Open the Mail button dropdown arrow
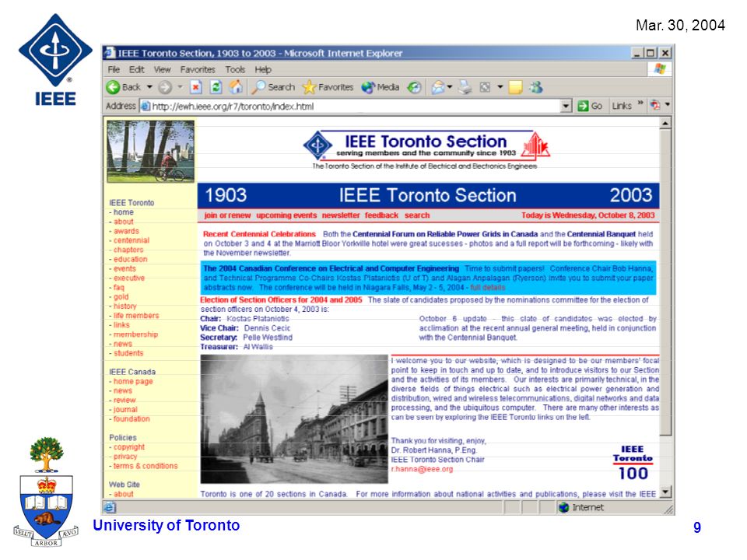The height and width of the screenshot is (560, 747). [x=449, y=87]
